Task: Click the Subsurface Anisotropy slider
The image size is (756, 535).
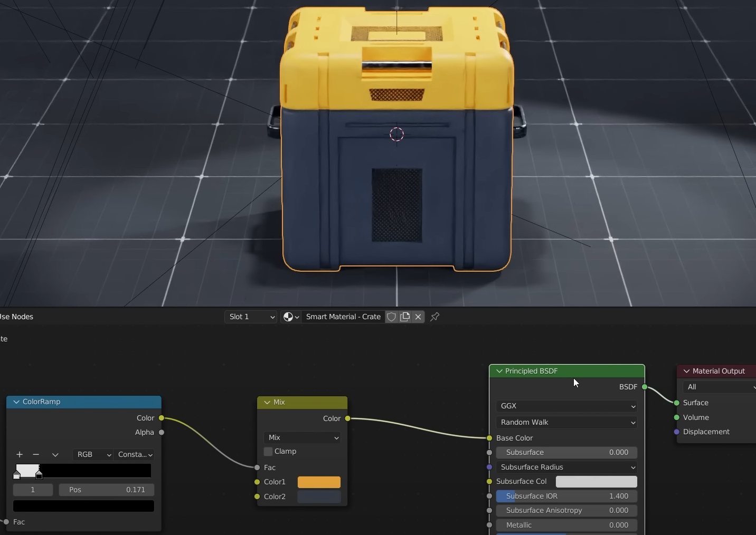Action: (566, 510)
